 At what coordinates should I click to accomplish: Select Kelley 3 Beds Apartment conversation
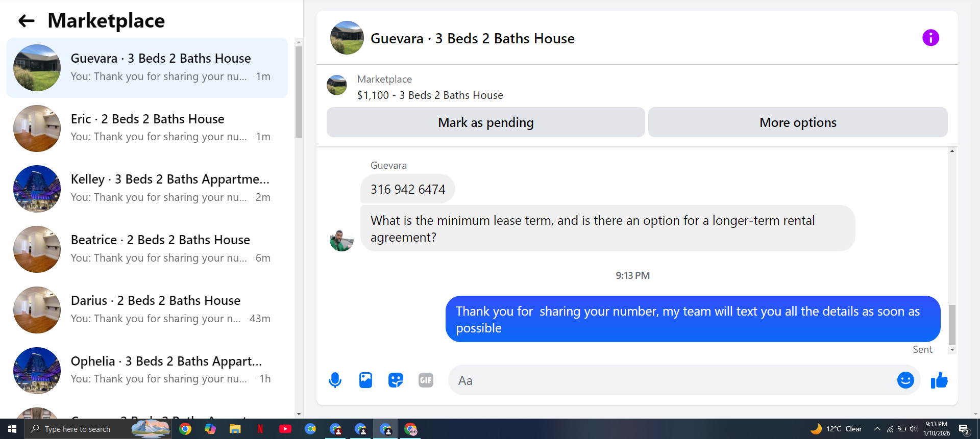pos(147,189)
